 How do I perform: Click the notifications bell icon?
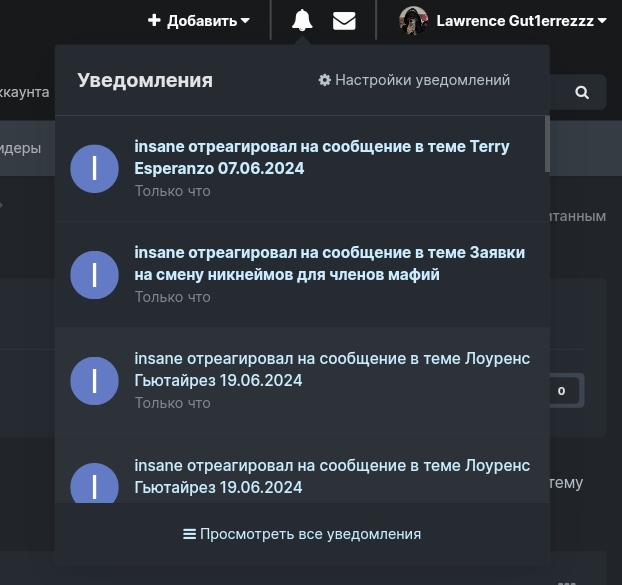[302, 20]
